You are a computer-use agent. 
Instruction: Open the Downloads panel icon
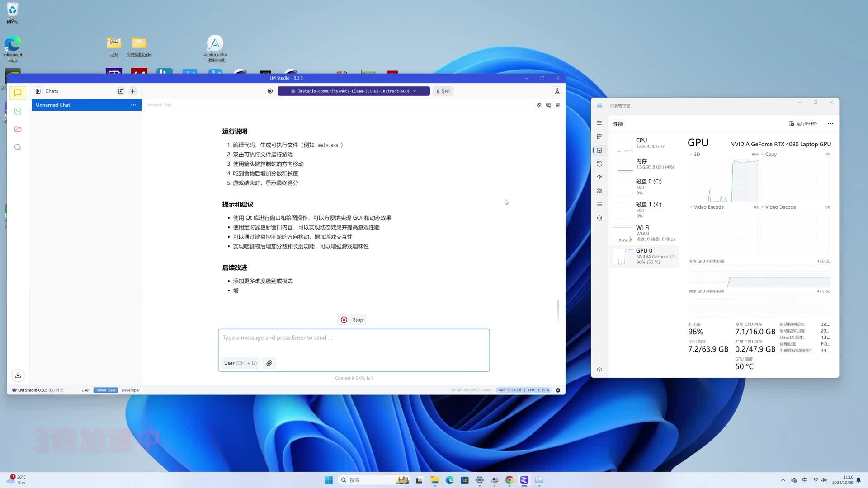[x=18, y=375]
